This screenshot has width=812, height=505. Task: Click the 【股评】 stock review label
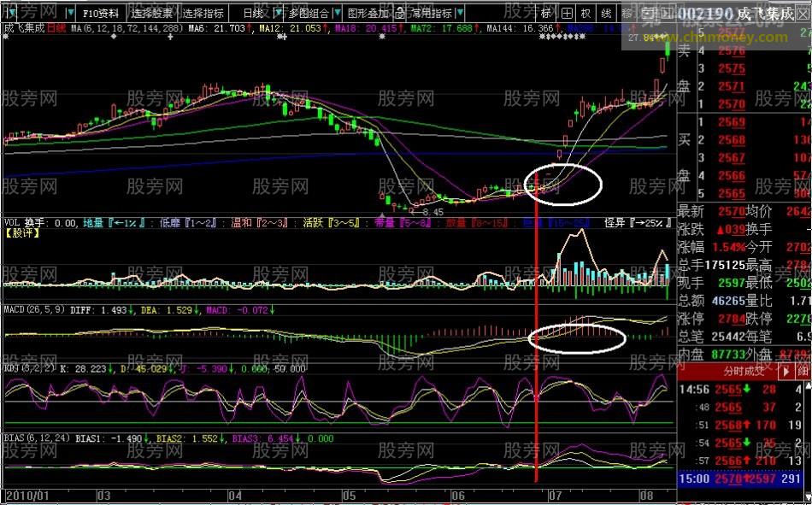[x=23, y=233]
